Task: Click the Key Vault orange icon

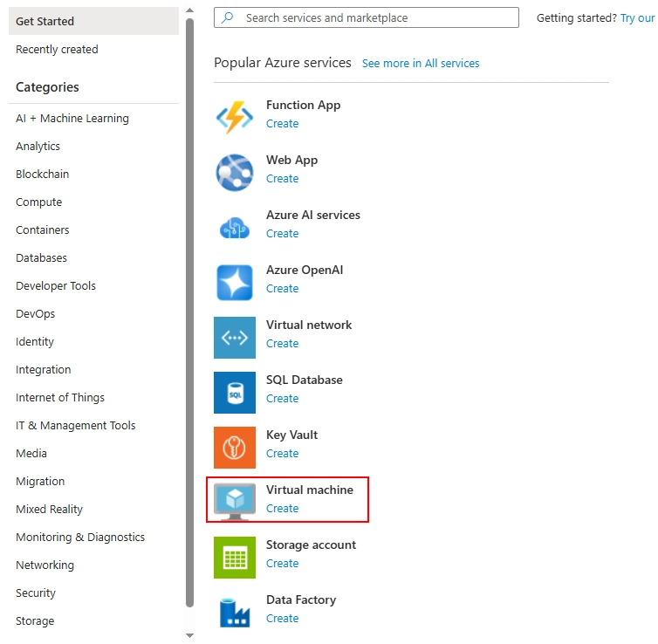Action: coord(235,448)
